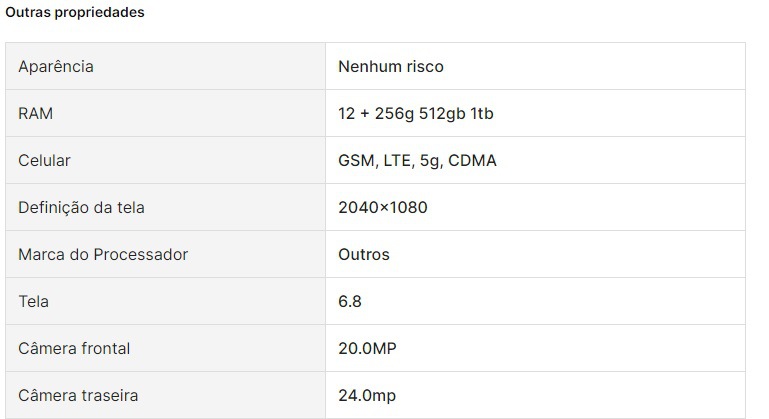The width and height of the screenshot is (769, 419).
Task: Click the "20.0MP" front camera value
Action: click(368, 348)
